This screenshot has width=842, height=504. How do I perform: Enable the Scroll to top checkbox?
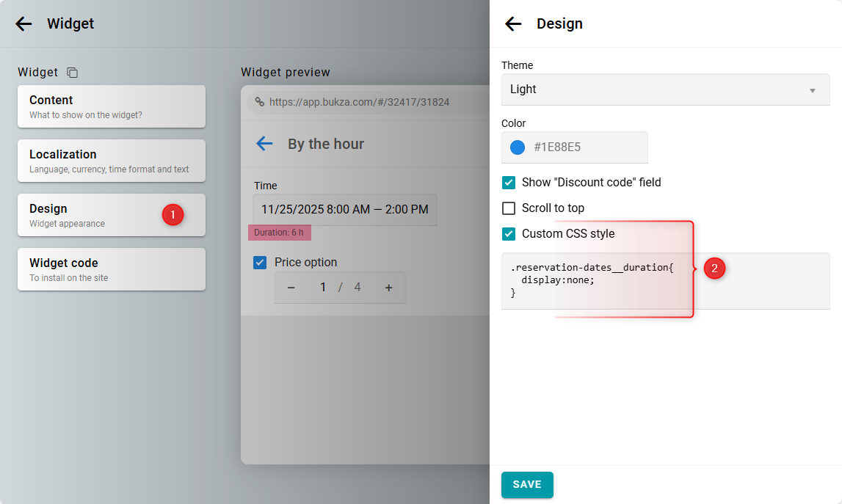[509, 208]
